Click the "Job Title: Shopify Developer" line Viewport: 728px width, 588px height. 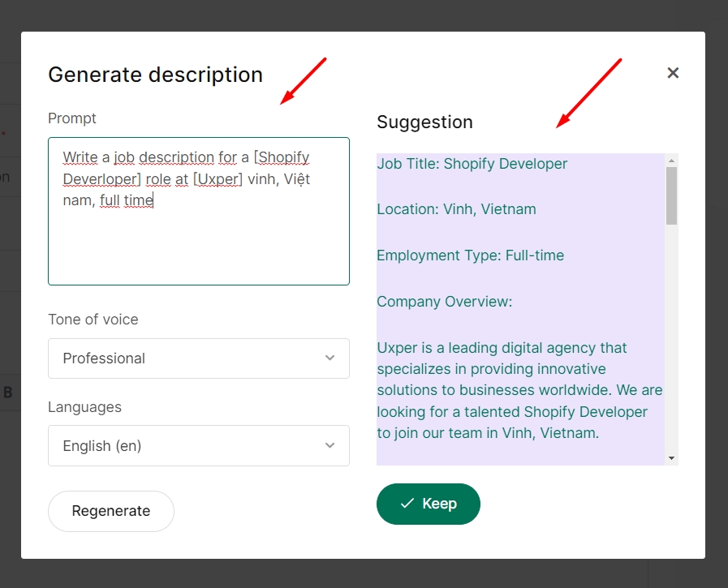pyautogui.click(x=472, y=164)
